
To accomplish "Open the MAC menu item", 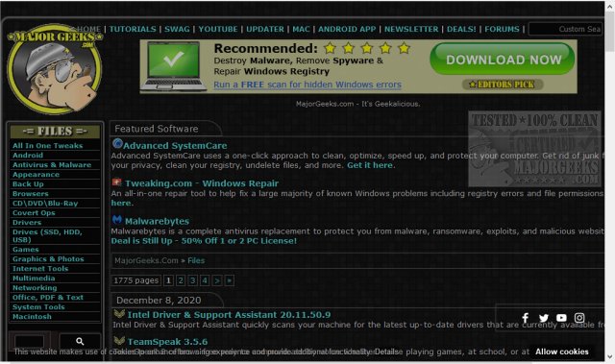I will pos(301,29).
